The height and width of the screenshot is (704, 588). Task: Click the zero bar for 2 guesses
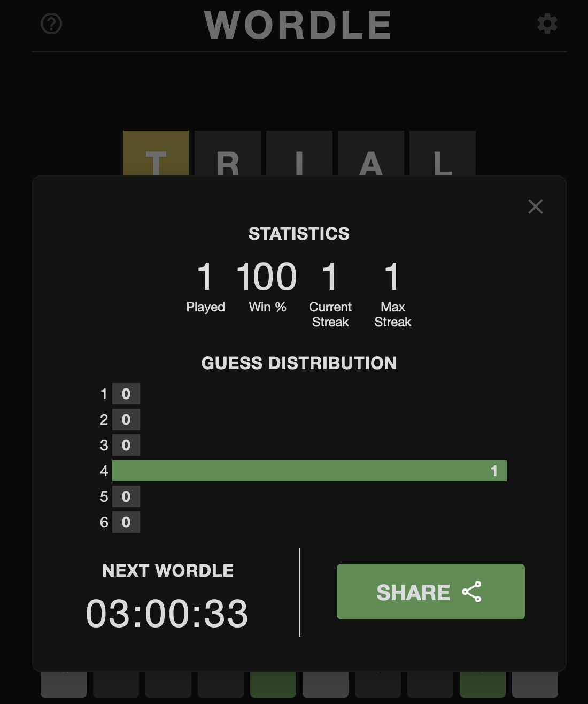click(126, 419)
